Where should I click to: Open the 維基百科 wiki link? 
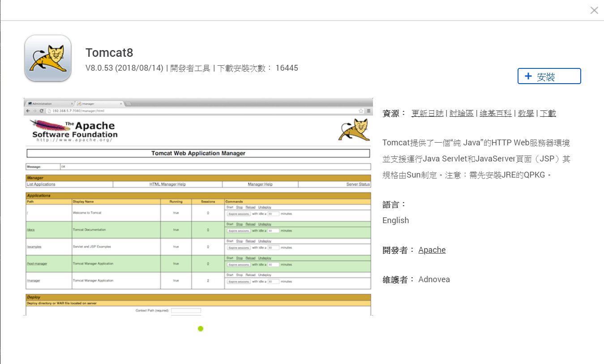pyautogui.click(x=496, y=114)
